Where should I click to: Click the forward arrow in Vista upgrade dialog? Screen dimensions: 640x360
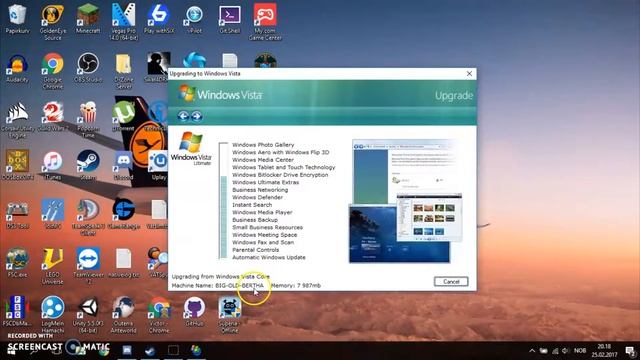point(196,116)
